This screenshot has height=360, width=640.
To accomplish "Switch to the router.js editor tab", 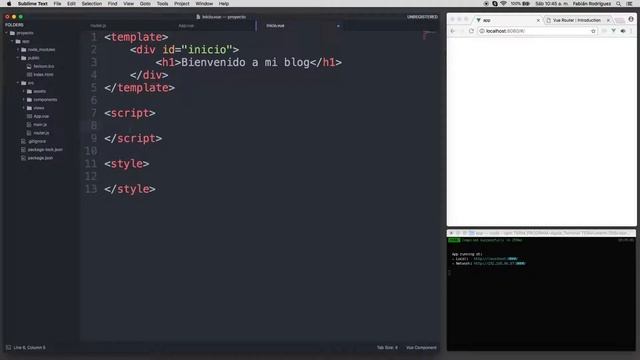I will (x=98, y=26).
